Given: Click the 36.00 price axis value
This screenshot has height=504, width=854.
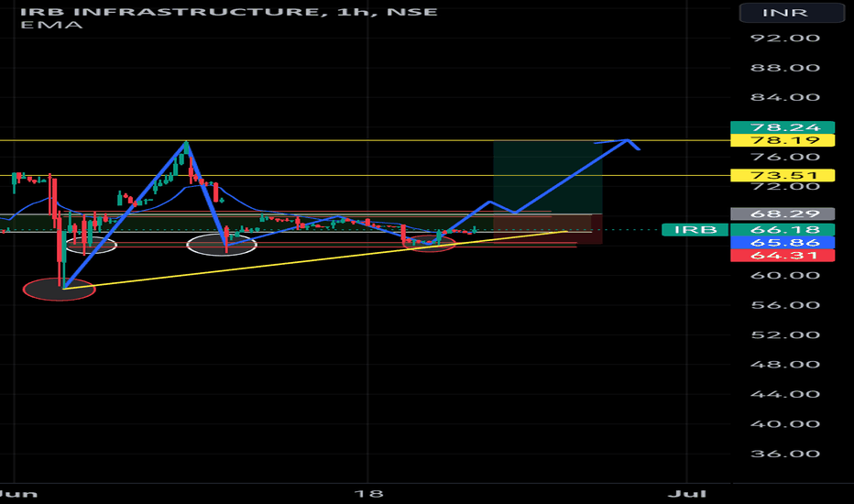Looking at the screenshot, I should pyautogui.click(x=785, y=454).
